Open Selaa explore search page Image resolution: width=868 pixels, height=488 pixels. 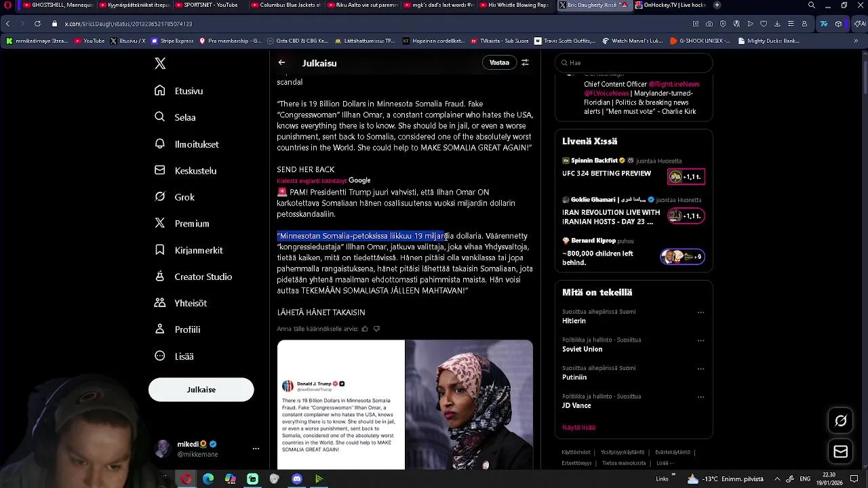click(x=175, y=117)
